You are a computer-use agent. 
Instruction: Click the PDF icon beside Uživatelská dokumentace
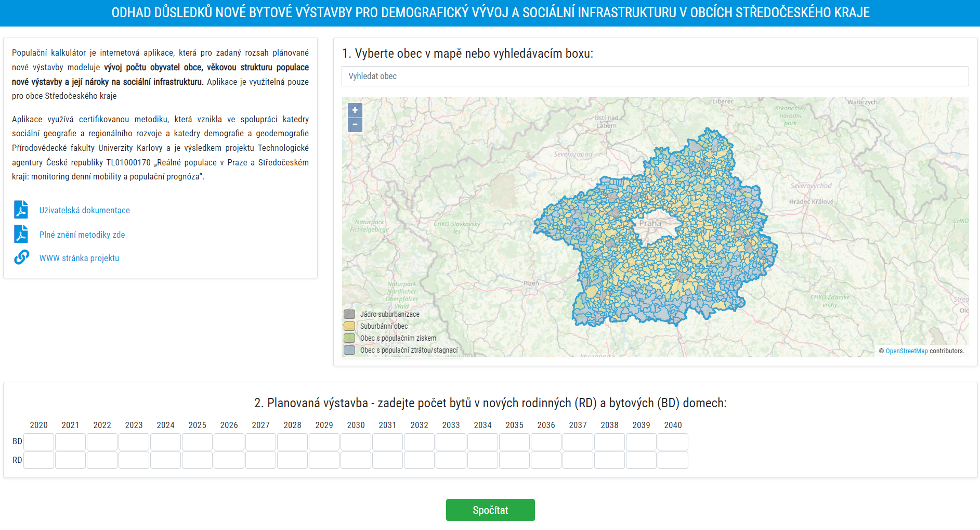click(x=21, y=210)
